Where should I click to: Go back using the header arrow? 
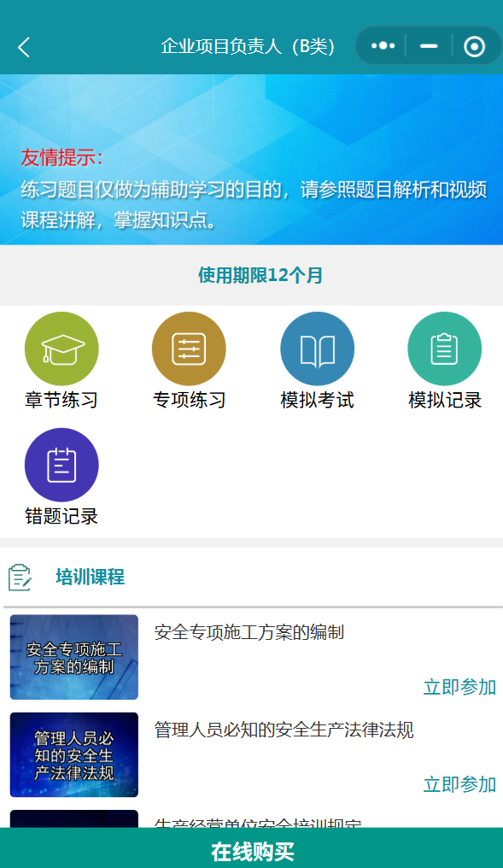coord(24,48)
